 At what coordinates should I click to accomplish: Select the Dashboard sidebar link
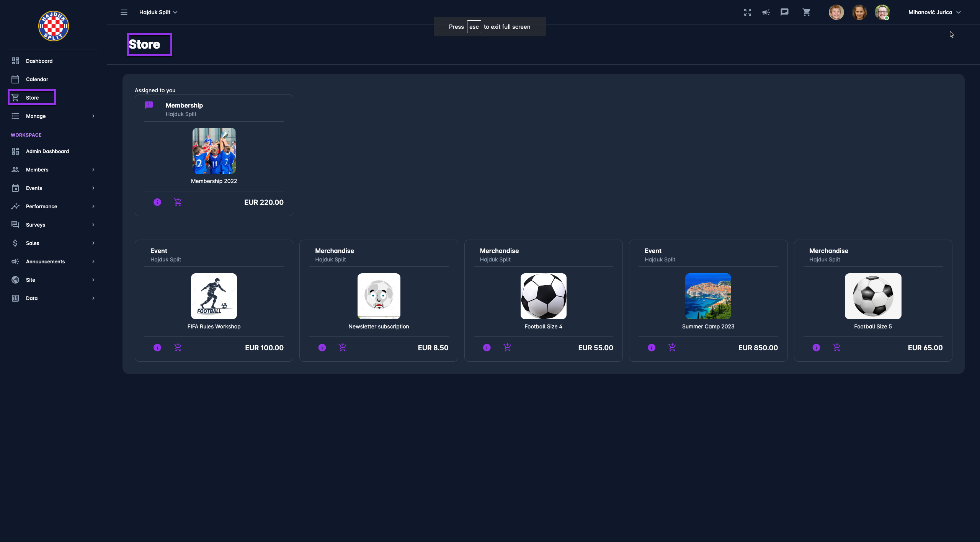click(39, 61)
